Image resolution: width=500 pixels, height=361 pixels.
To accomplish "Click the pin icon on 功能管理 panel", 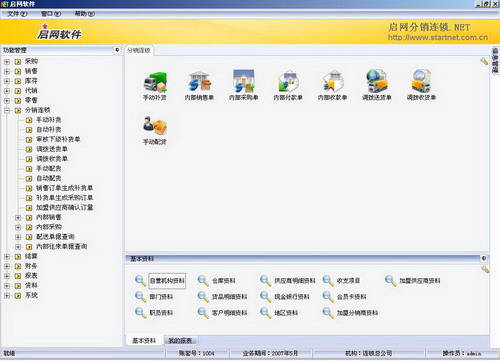I will coord(117,50).
